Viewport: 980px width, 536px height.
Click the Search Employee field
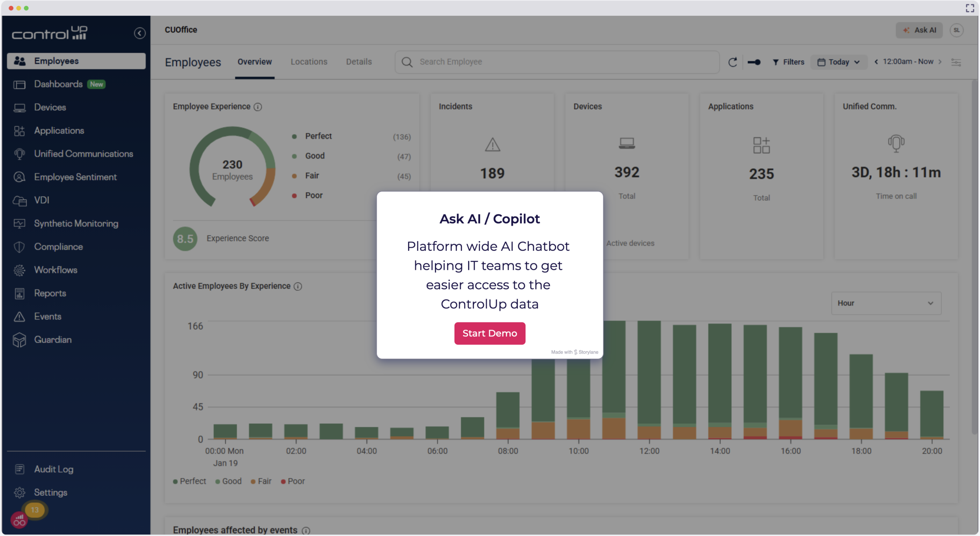pos(557,62)
